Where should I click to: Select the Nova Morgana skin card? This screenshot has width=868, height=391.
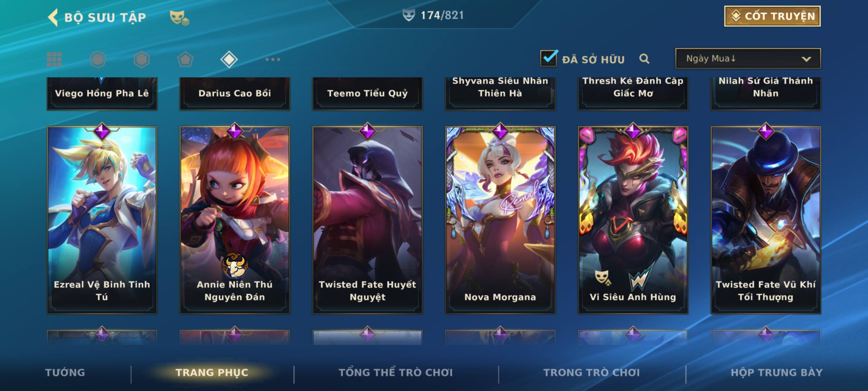(500, 220)
